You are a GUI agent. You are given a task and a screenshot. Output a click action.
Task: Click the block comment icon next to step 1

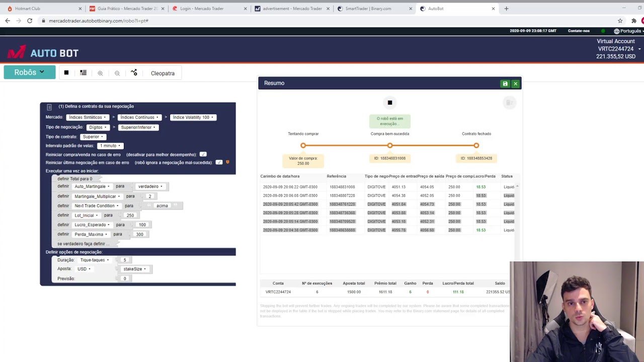pyautogui.click(x=49, y=107)
